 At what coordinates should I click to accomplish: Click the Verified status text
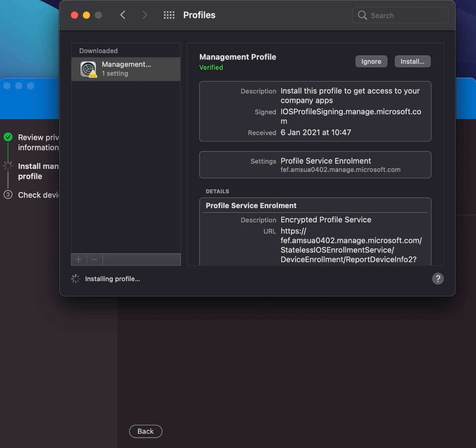[x=211, y=67]
